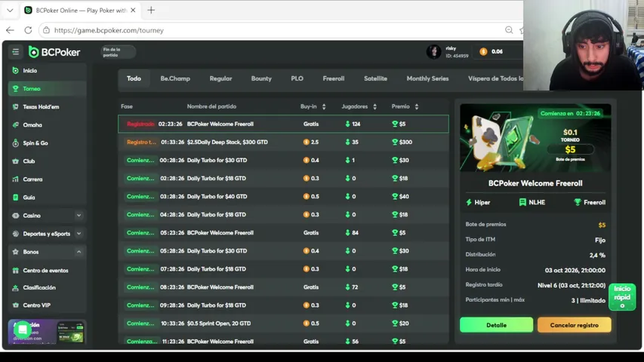The width and height of the screenshot is (644, 362).
Task: Click Cancelar registro button
Action: [575, 325]
